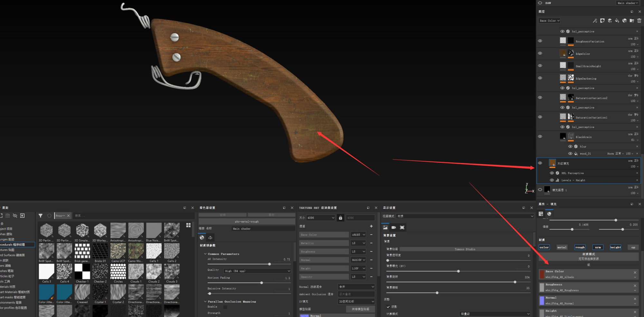The height and width of the screenshot is (317, 644).
Task: Hide the wood_01 layer
Action: pos(571,154)
